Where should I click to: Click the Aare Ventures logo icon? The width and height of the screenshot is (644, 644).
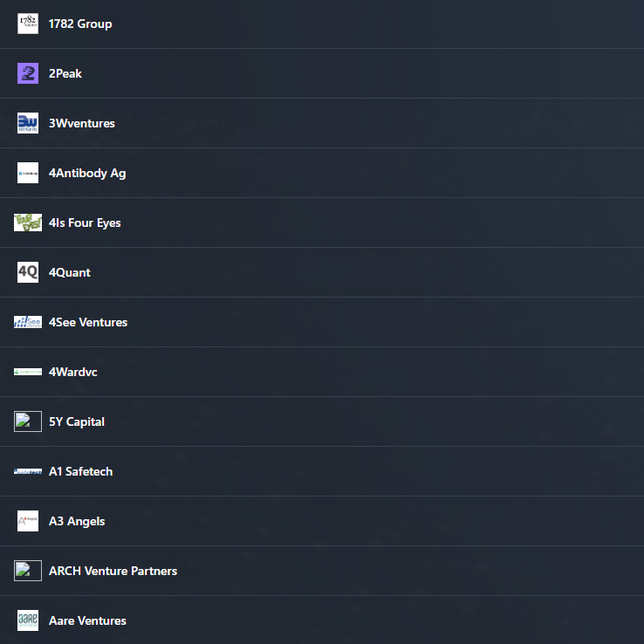[x=28, y=620]
